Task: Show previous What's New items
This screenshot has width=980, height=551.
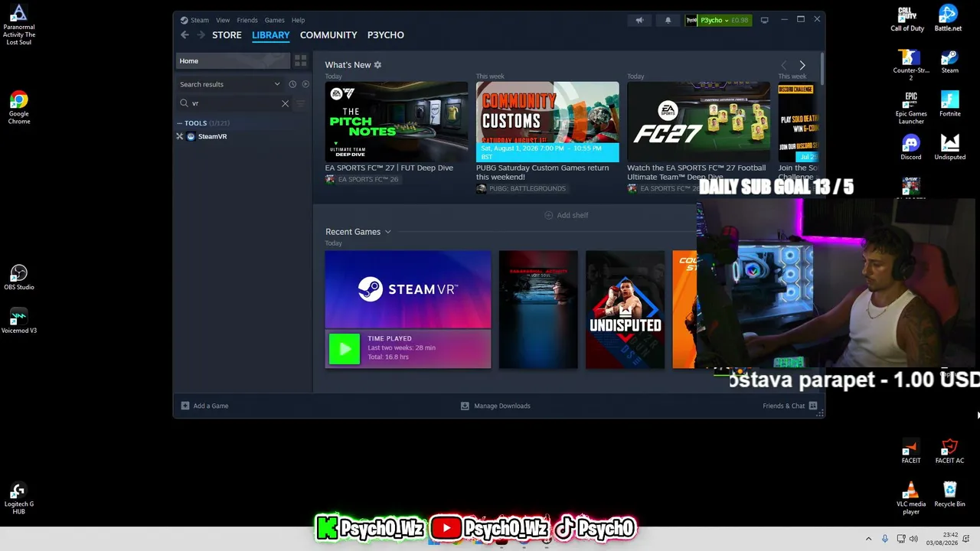Action: (x=783, y=66)
